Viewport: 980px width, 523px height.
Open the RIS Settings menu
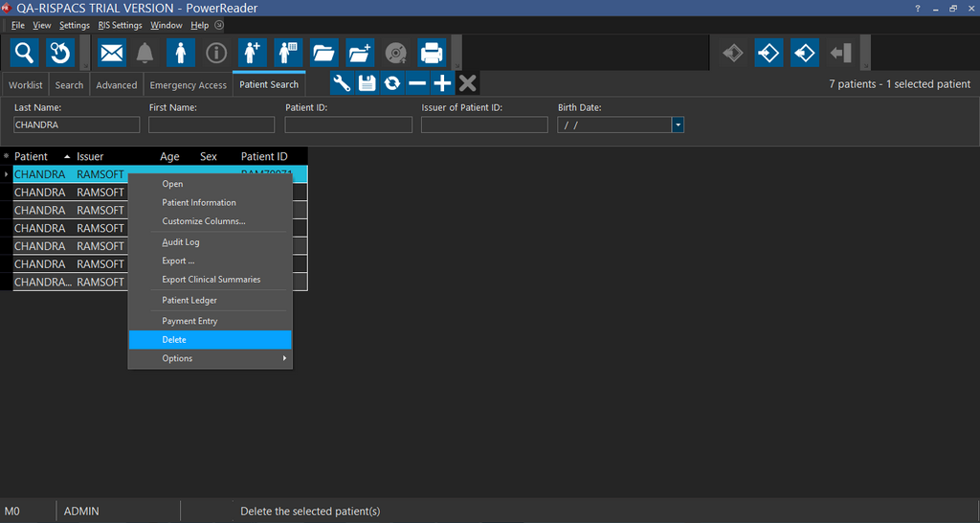tap(120, 25)
